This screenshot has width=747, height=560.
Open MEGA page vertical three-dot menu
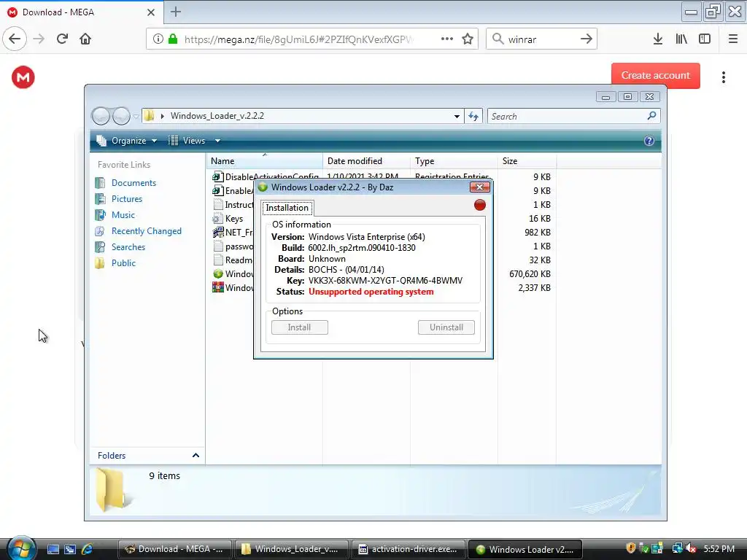[723, 77]
